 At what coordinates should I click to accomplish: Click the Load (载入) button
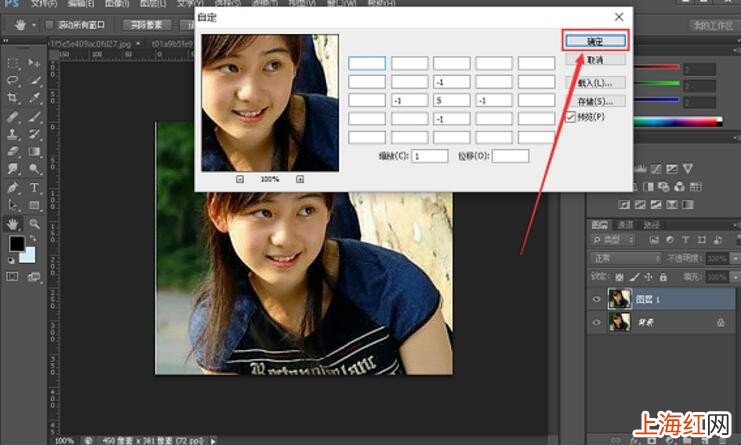point(595,83)
